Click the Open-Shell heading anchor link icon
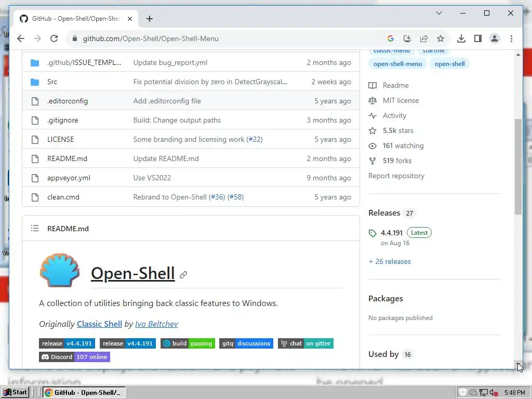This screenshot has height=399, width=532. 183,274
